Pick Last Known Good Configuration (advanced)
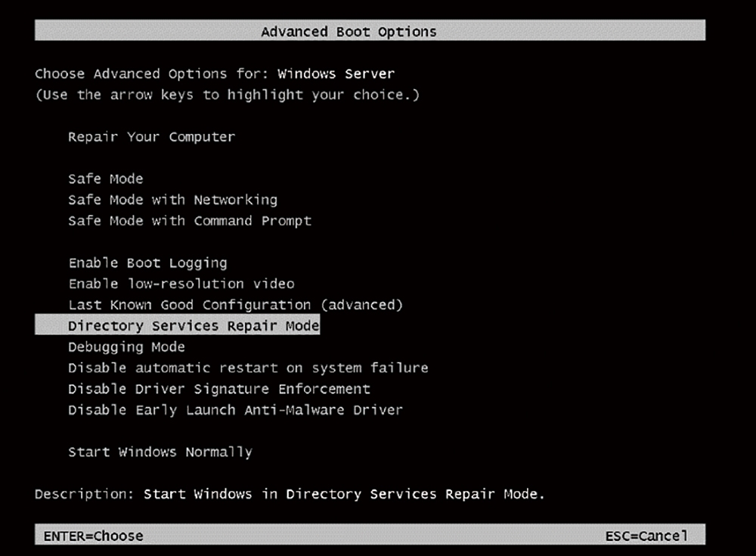The image size is (756, 556). 235,305
